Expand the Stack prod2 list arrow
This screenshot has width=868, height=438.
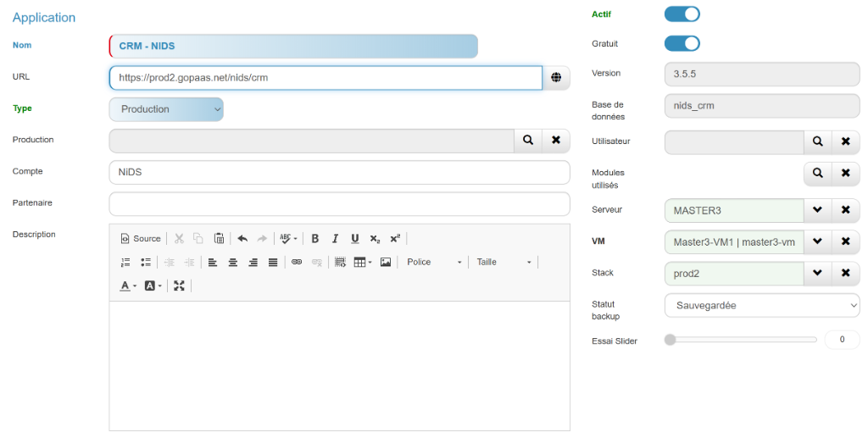(x=817, y=274)
